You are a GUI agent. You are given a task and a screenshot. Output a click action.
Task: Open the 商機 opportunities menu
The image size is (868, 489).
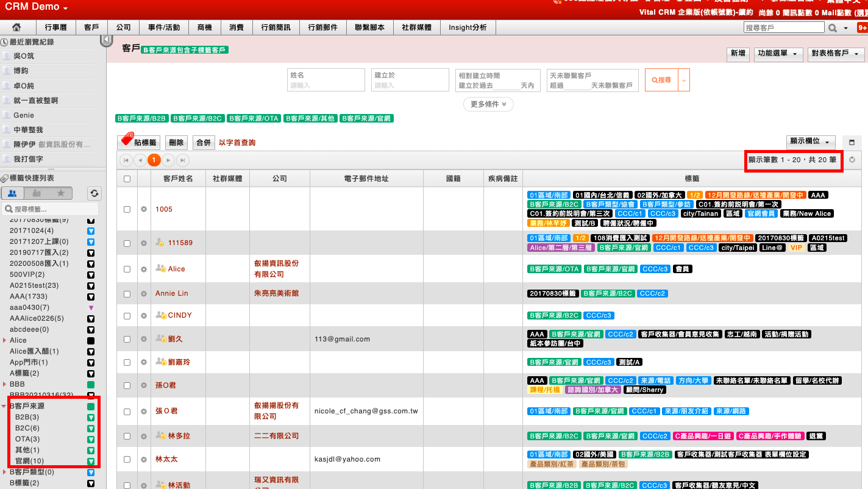pyautogui.click(x=205, y=27)
